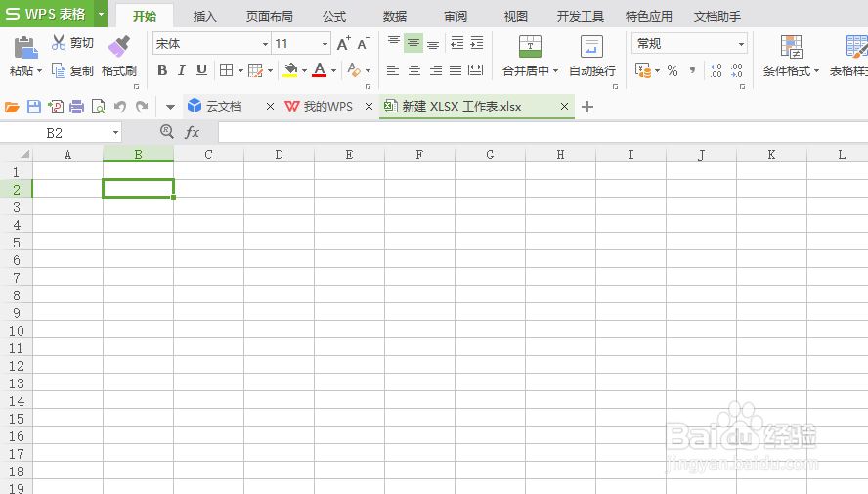Switch to the 审阅 tab

click(456, 16)
